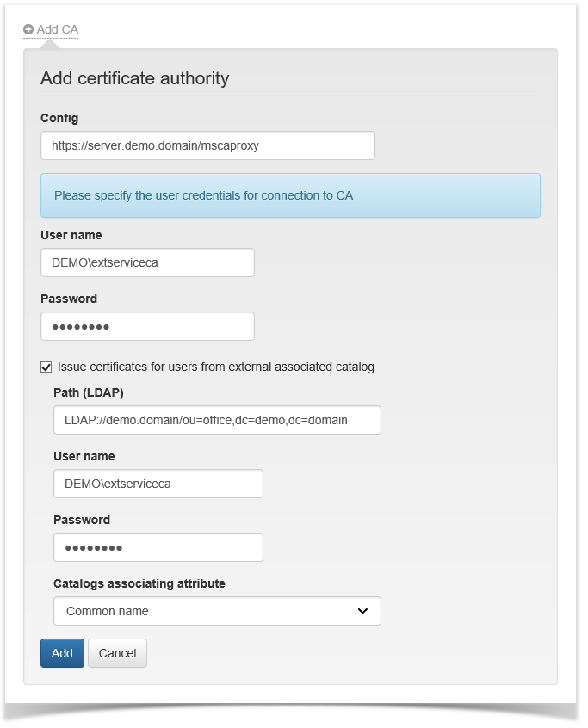Screen dimensions: 588x728
Task: Click the plus icon beside Add CA
Action: [28, 29]
